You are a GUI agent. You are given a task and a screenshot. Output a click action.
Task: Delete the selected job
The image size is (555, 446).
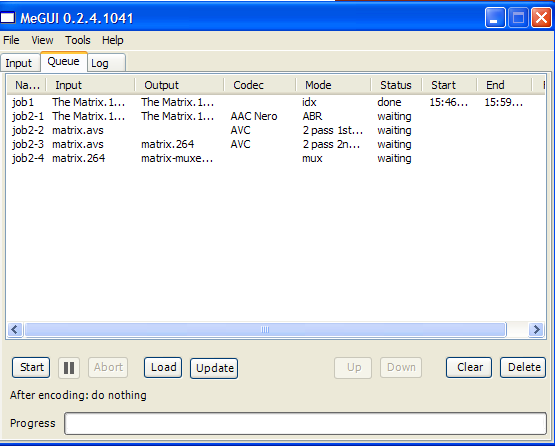523,367
